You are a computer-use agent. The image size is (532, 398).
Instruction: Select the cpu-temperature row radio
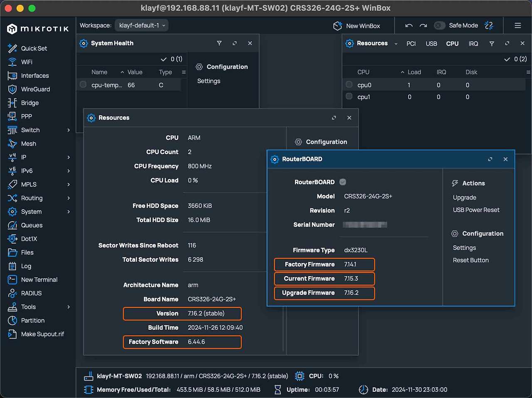point(83,84)
